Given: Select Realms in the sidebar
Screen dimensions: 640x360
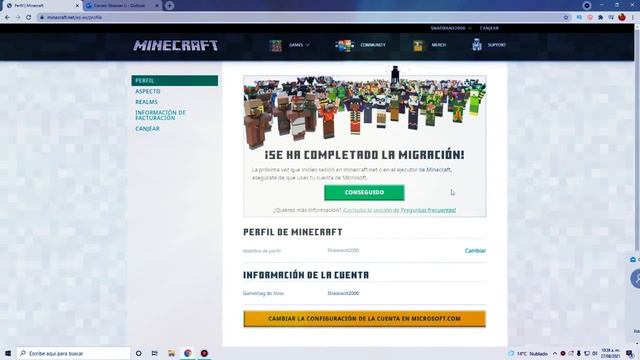Looking at the screenshot, I should tap(146, 102).
